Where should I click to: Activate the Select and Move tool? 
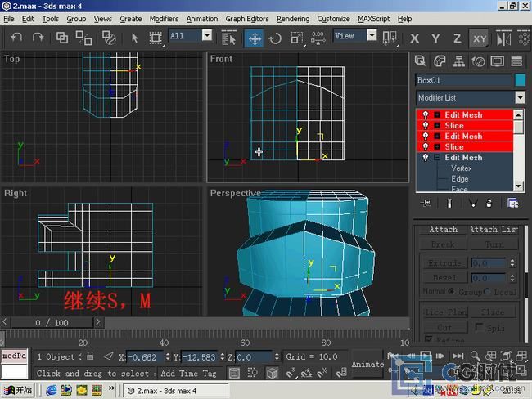point(255,38)
